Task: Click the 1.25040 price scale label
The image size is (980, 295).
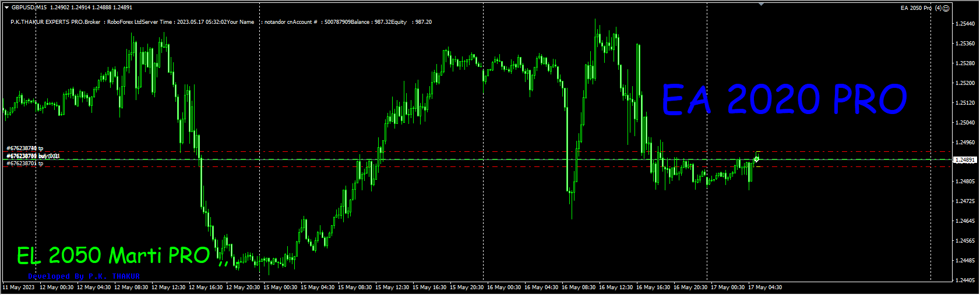Action: click(x=965, y=123)
